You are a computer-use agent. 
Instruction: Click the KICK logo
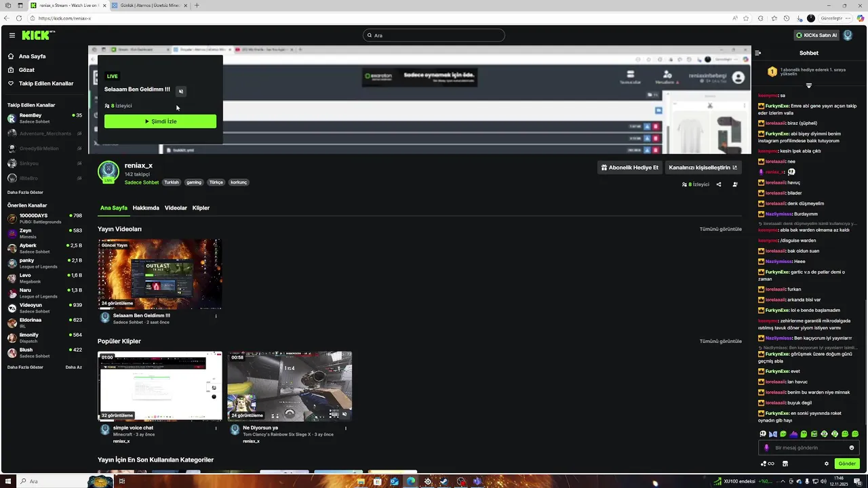coord(38,35)
